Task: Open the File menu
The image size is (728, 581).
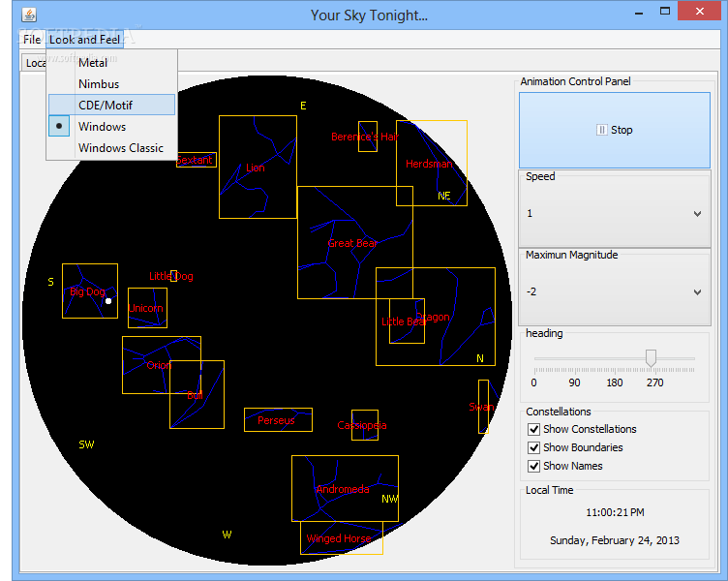Action: [32, 40]
